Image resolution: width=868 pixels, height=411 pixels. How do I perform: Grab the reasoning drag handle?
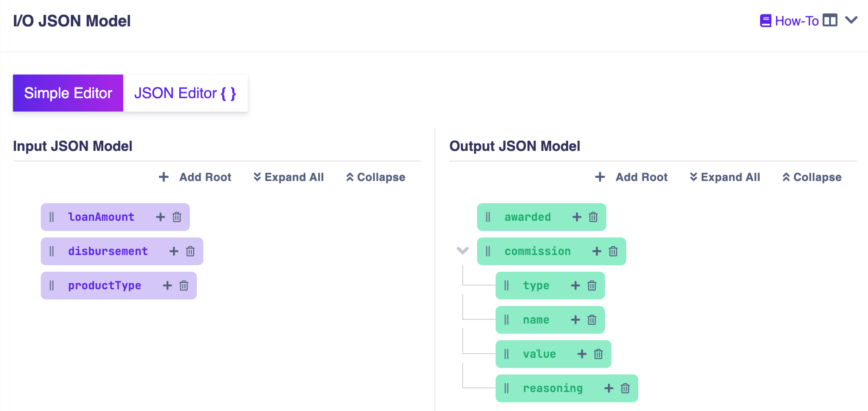point(507,388)
